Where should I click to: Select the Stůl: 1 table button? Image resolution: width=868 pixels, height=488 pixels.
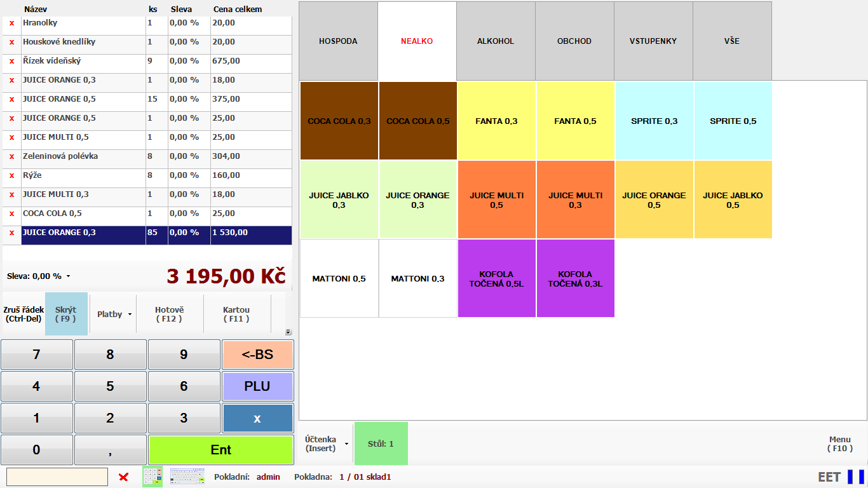pos(381,444)
